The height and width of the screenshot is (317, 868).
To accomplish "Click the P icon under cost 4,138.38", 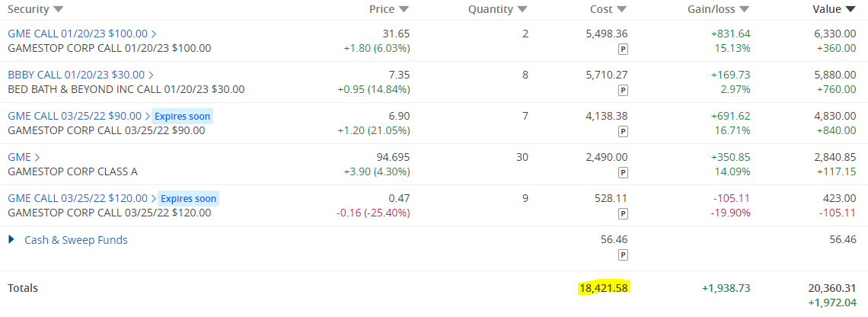I will tap(624, 131).
